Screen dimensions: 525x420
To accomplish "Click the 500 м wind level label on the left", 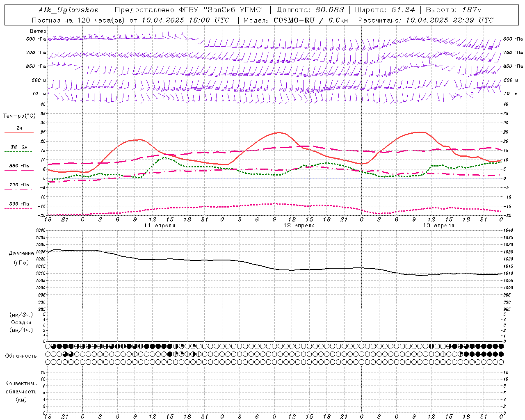I will [39, 80].
